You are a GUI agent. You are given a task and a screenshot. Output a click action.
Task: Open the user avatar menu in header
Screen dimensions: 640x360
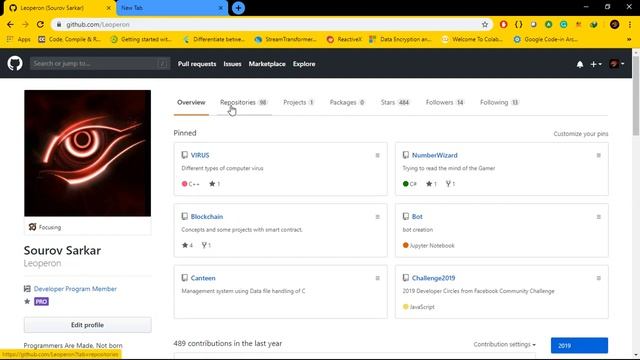616,64
